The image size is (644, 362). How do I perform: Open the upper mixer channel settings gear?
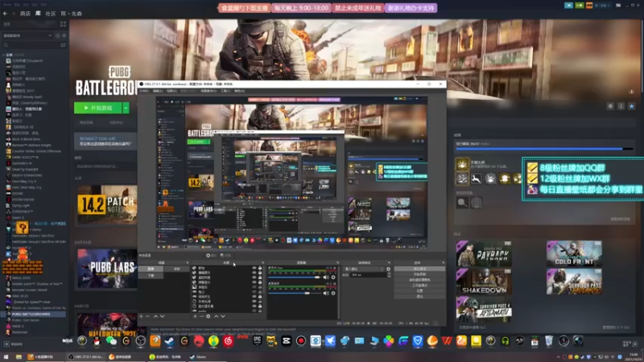tap(333, 278)
